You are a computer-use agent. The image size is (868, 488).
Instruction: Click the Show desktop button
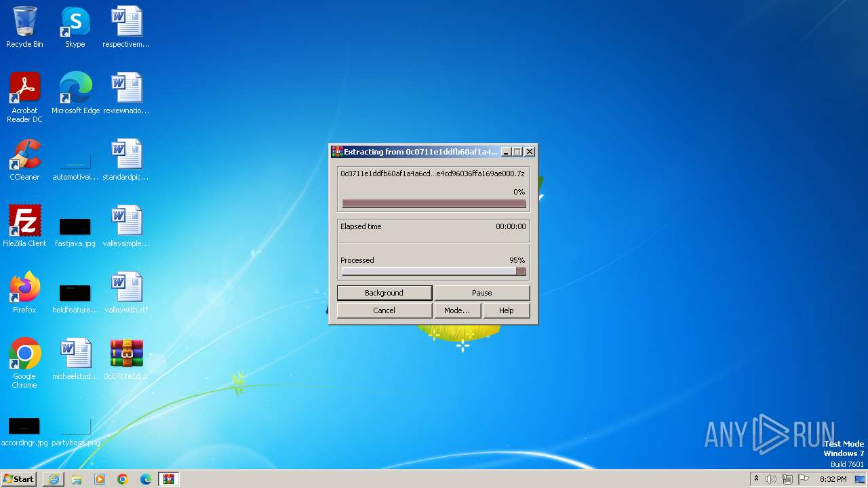point(861,479)
